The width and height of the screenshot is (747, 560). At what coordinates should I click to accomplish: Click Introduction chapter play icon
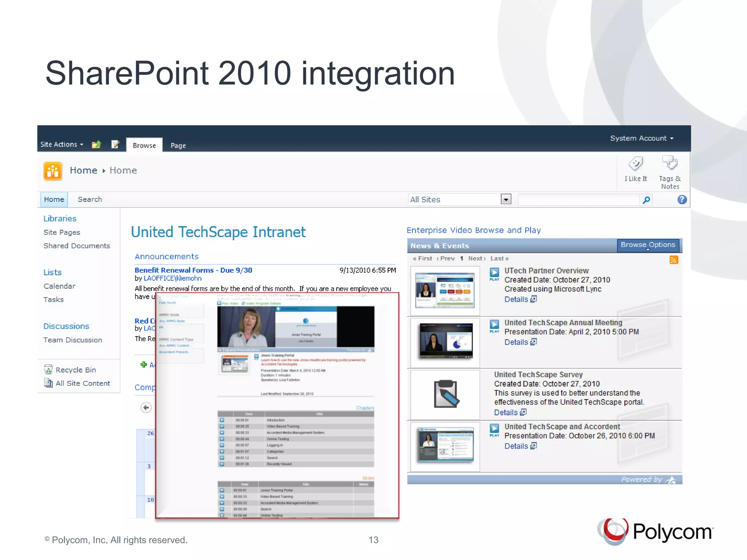coord(222,420)
